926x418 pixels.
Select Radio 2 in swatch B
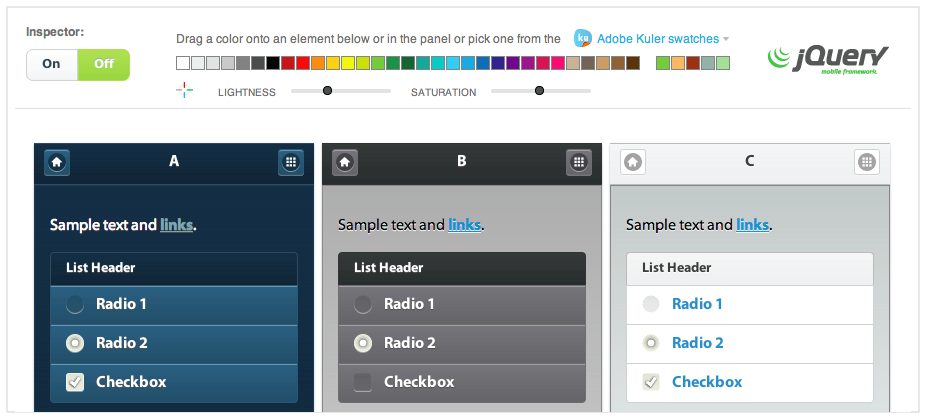click(363, 343)
